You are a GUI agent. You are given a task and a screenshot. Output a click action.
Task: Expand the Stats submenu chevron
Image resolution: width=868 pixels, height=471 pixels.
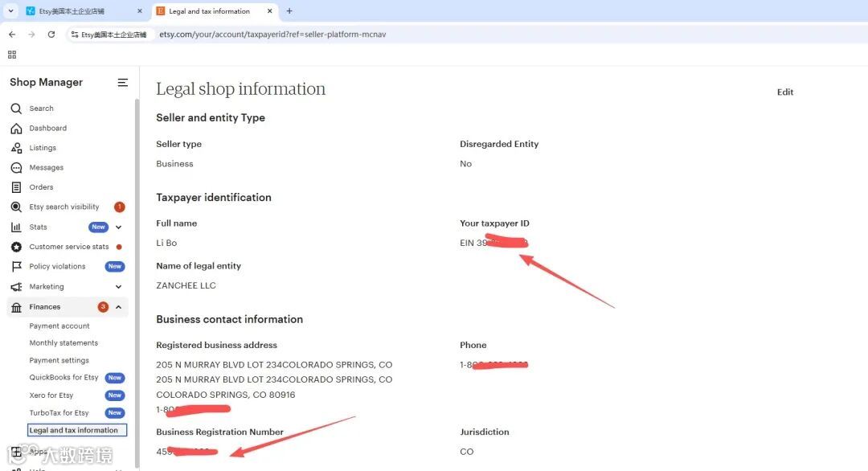[118, 227]
